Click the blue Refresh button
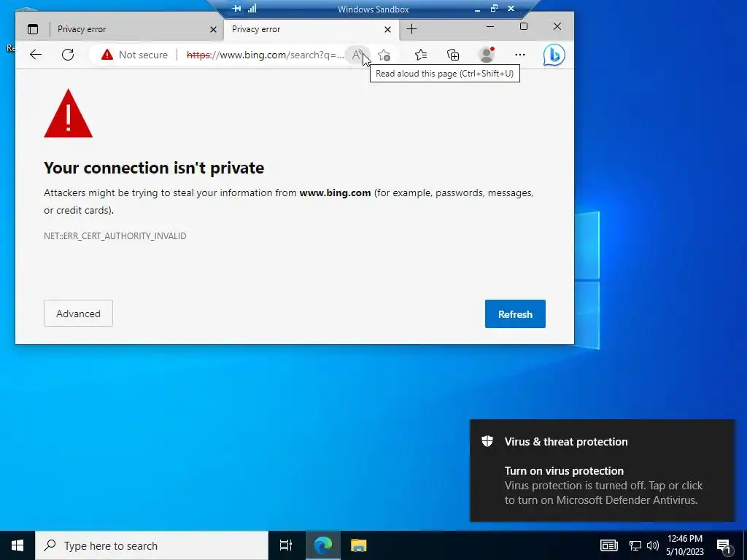Viewport: 747px width, 560px height. point(515,314)
